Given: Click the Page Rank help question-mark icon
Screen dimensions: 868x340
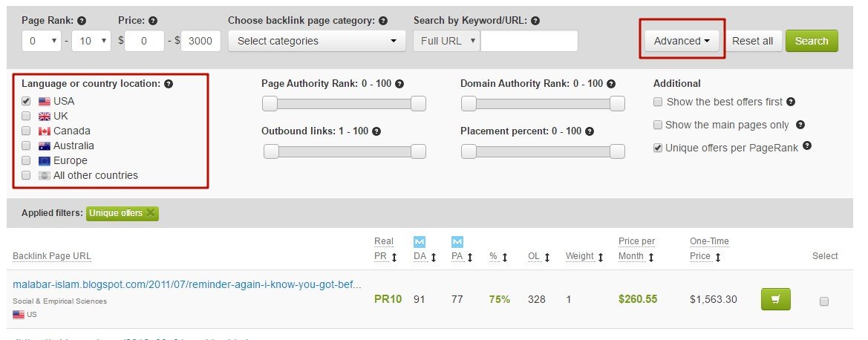Looking at the screenshot, I should pos(82,21).
